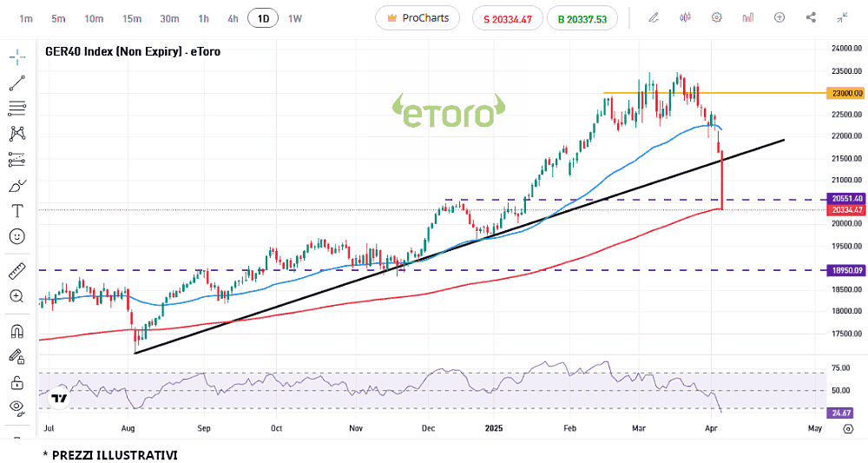
Task: Click the add/compare plus icon
Action: (x=779, y=17)
